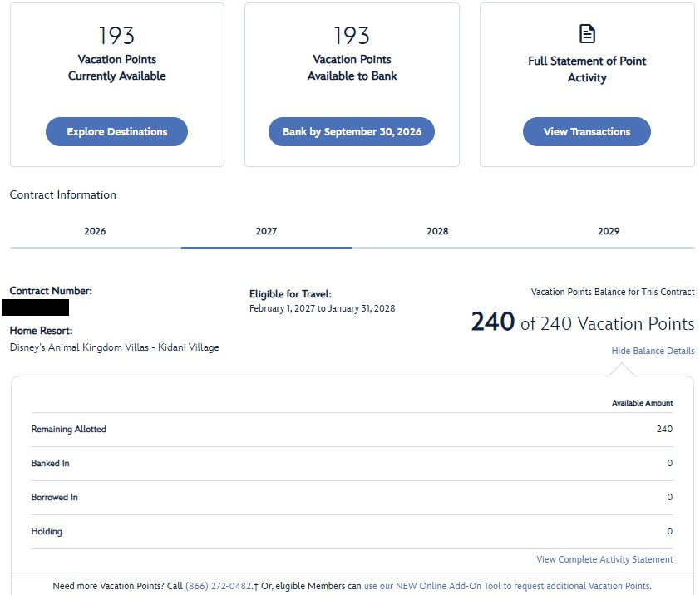Click the Borrowed In row label
This screenshot has width=700, height=595.
[x=55, y=497]
